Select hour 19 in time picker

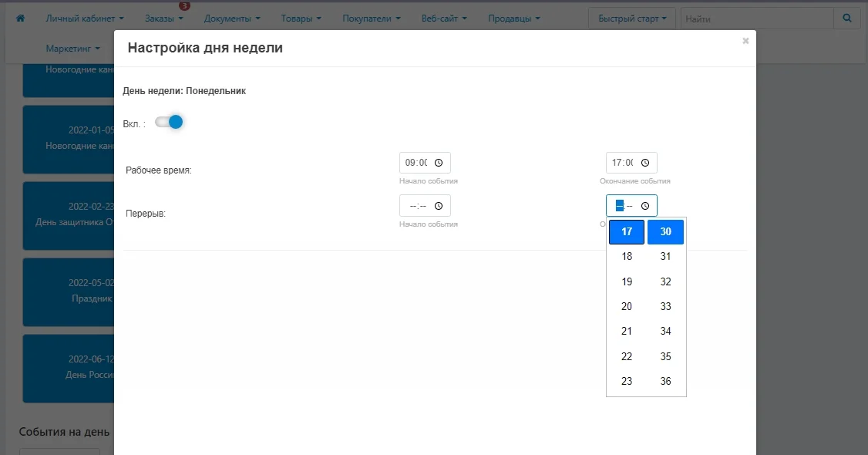point(627,281)
